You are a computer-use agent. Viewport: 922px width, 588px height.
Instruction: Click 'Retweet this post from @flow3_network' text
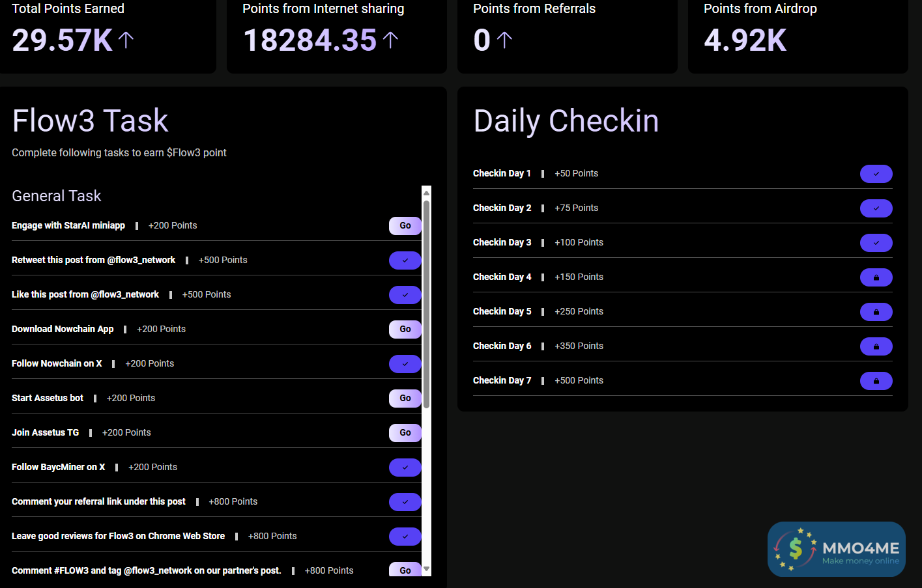click(93, 260)
